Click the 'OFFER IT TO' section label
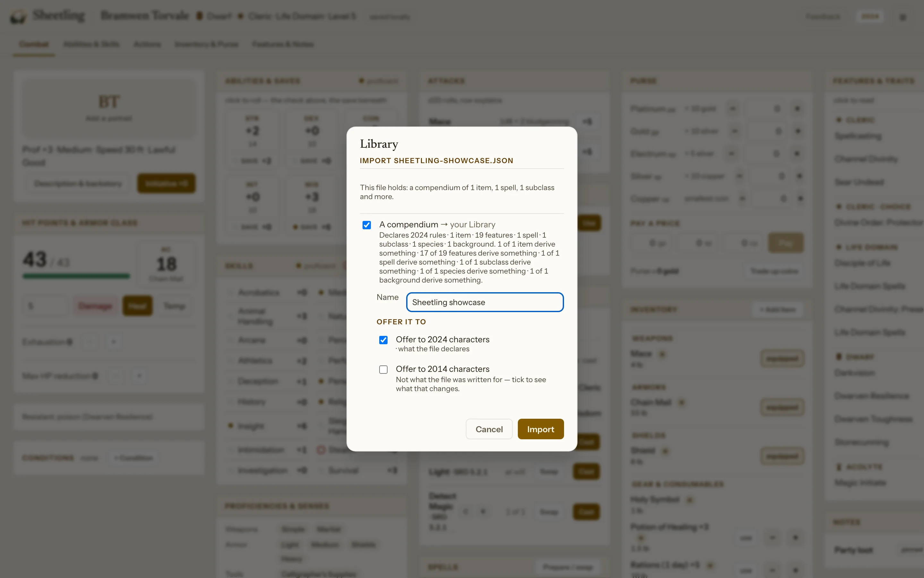 point(401,322)
